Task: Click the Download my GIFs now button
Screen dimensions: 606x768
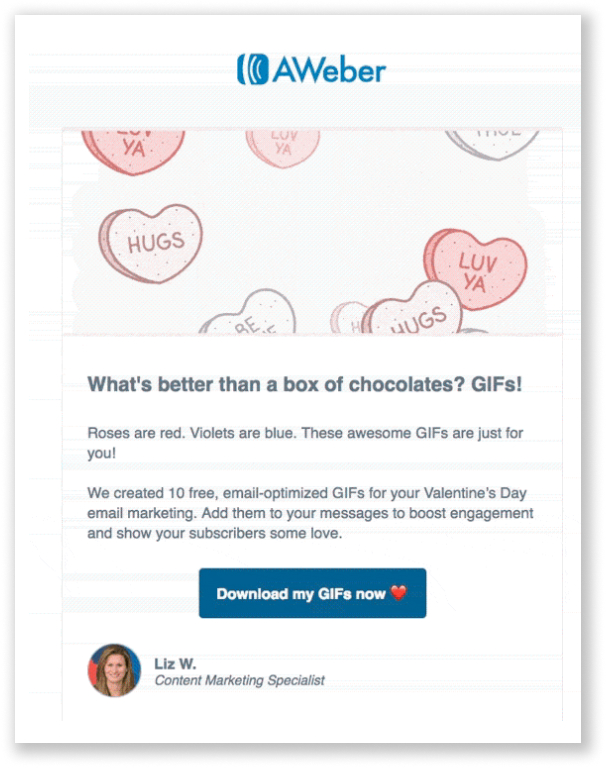Action: (313, 593)
